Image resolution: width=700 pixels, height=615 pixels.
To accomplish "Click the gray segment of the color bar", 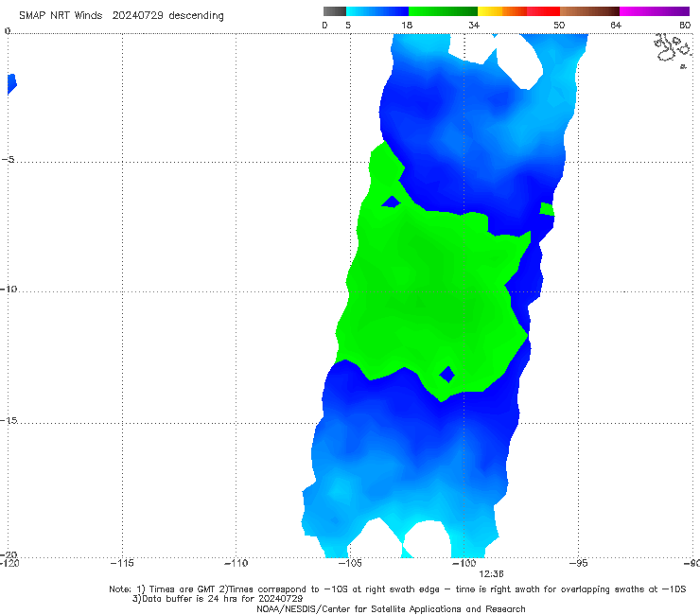I will 334,11.
